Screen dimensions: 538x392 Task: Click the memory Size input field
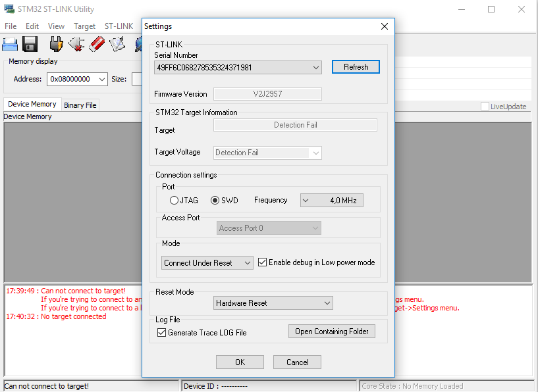pyautogui.click(x=137, y=79)
